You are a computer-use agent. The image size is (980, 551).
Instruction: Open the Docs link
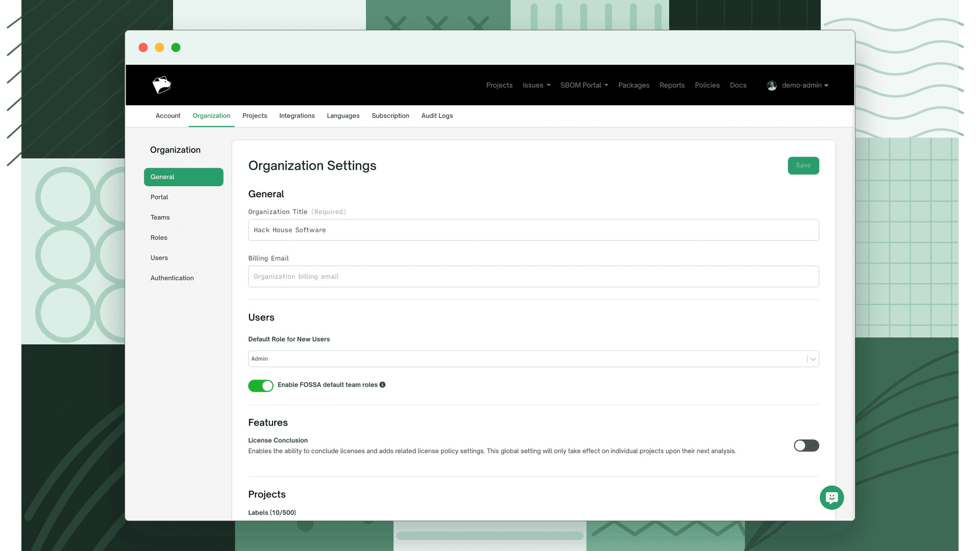[x=738, y=85]
